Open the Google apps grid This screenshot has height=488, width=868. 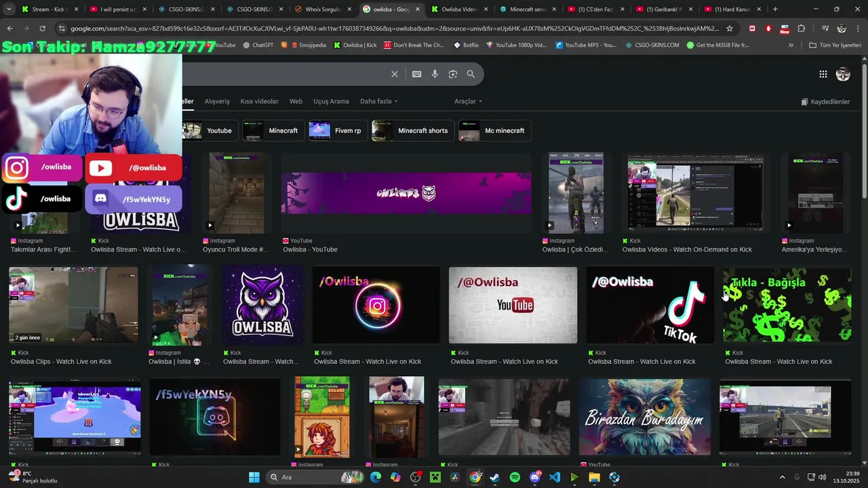(823, 75)
